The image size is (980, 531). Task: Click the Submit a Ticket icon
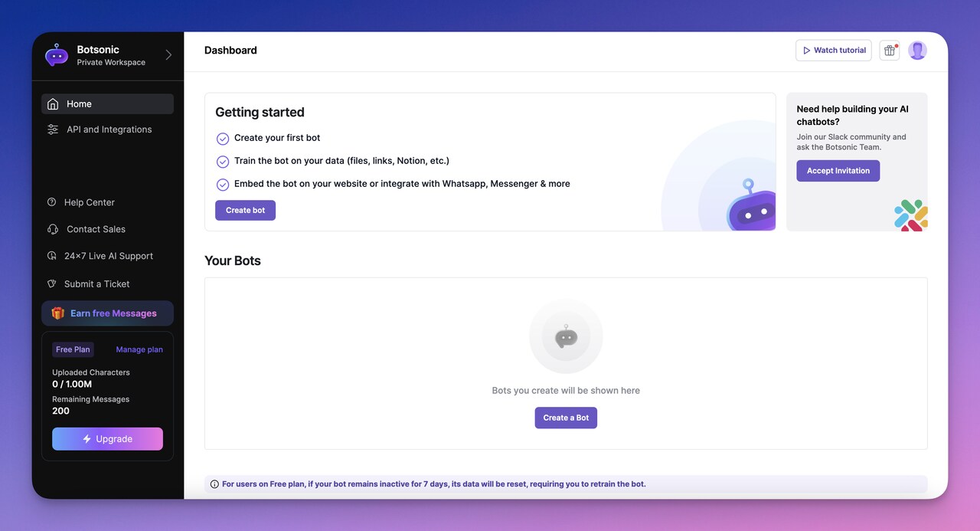coord(51,284)
